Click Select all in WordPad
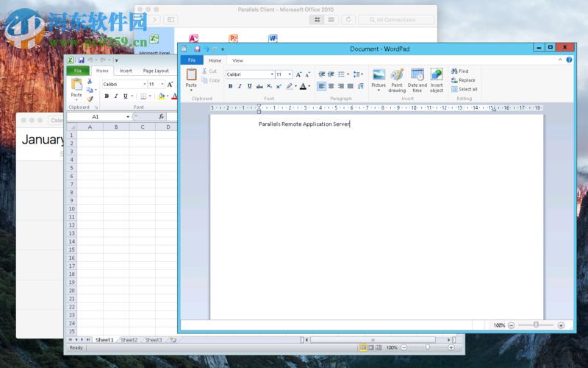This screenshot has width=588, height=368. click(465, 89)
